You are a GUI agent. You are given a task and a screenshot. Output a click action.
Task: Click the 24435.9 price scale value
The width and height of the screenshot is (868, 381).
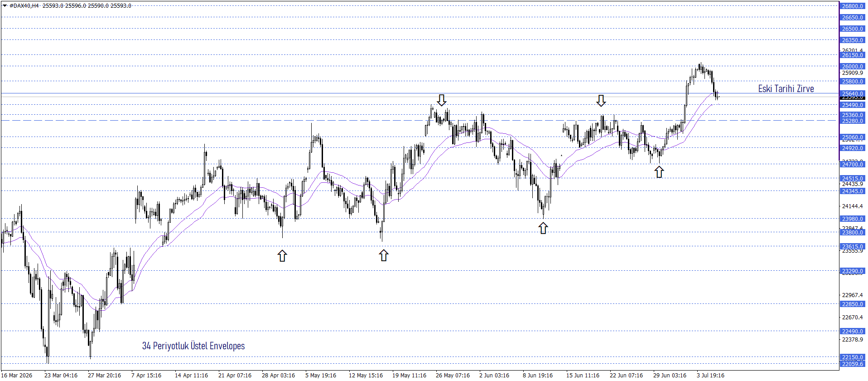tap(852, 184)
